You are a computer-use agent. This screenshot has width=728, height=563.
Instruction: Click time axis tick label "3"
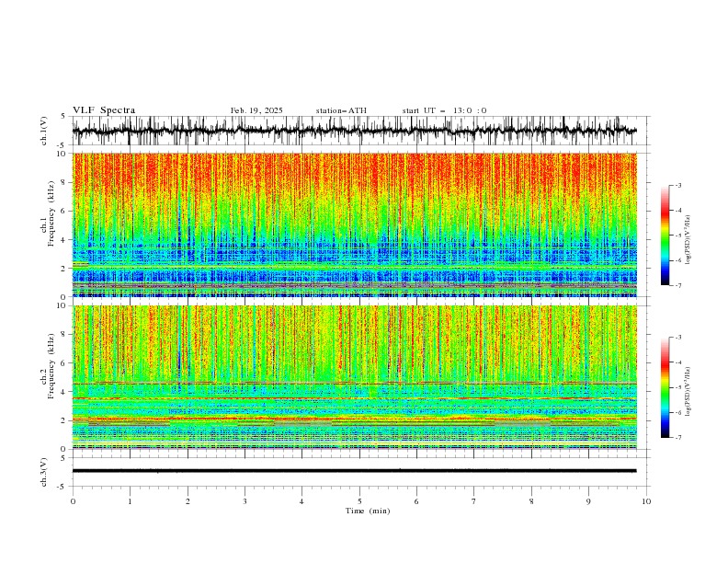245,501
